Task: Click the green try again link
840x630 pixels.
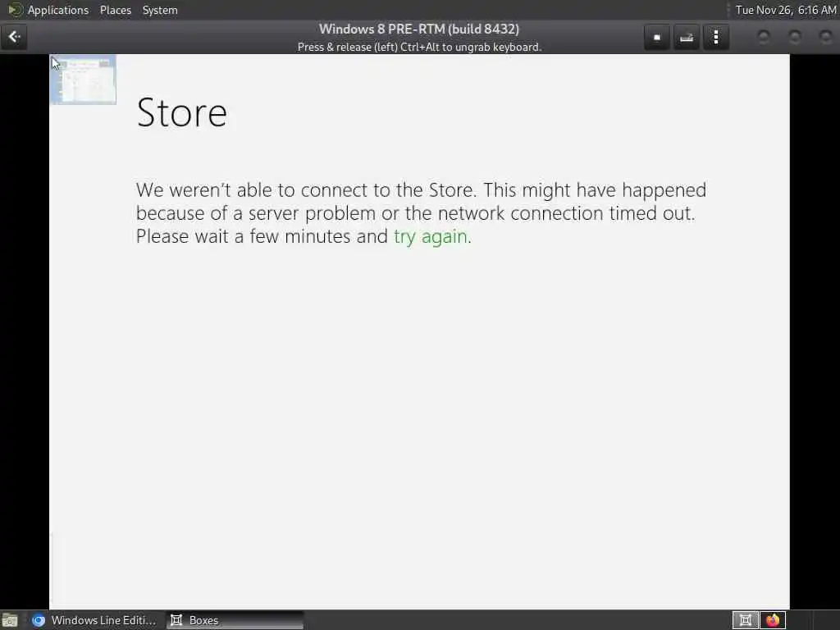Action: [x=431, y=236]
